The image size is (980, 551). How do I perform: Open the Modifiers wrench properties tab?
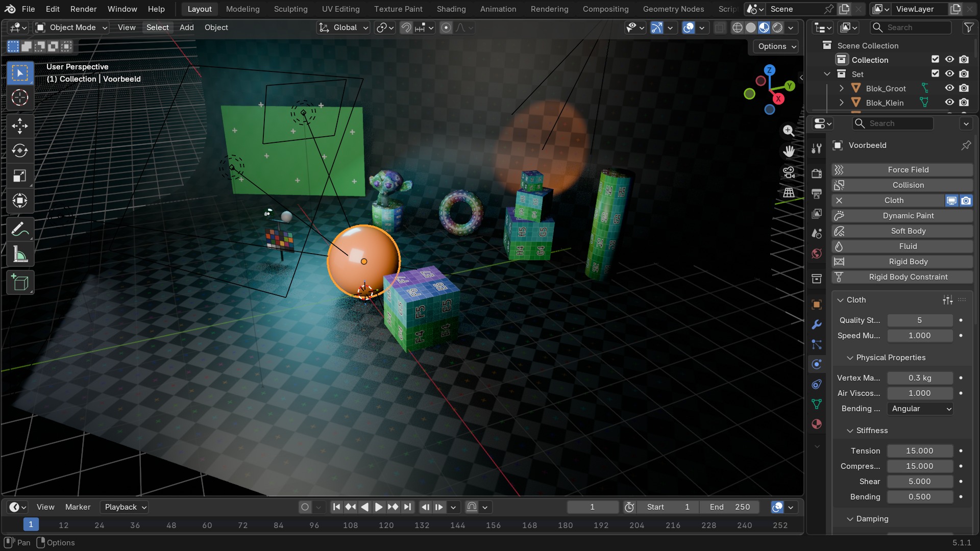tap(817, 324)
